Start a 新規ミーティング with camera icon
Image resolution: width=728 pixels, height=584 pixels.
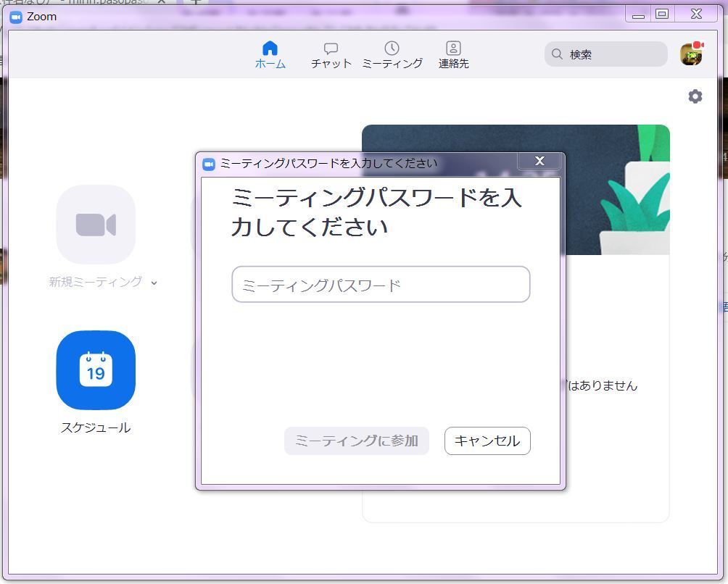point(96,225)
